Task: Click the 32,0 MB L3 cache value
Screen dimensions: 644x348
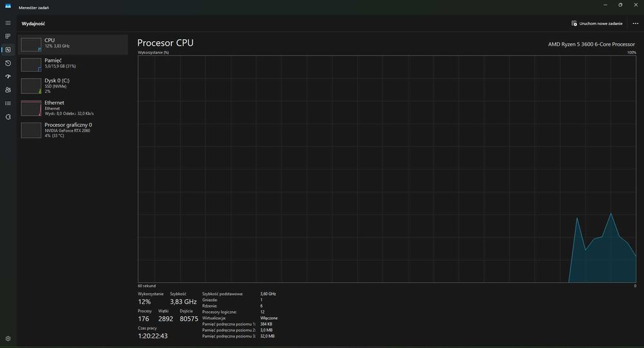Action: tap(267, 336)
